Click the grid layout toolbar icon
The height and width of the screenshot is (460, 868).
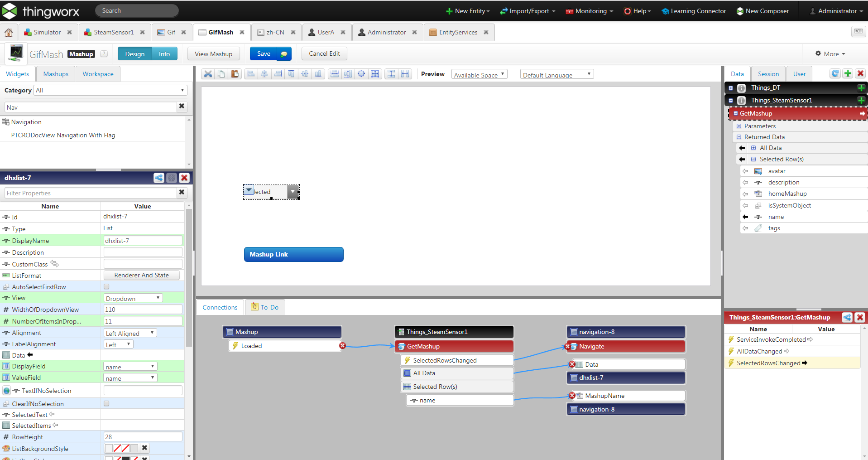375,74
